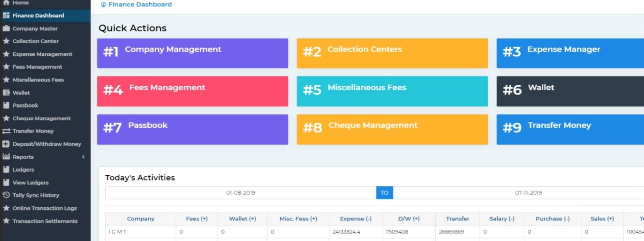The image size is (644, 241).
Task: Click the star icon beside Expense Management
Action: pyautogui.click(x=6, y=54)
